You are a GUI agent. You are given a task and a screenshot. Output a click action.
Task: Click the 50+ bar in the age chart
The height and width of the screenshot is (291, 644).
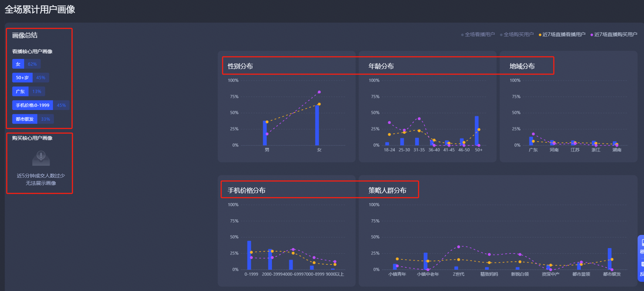pos(477,131)
